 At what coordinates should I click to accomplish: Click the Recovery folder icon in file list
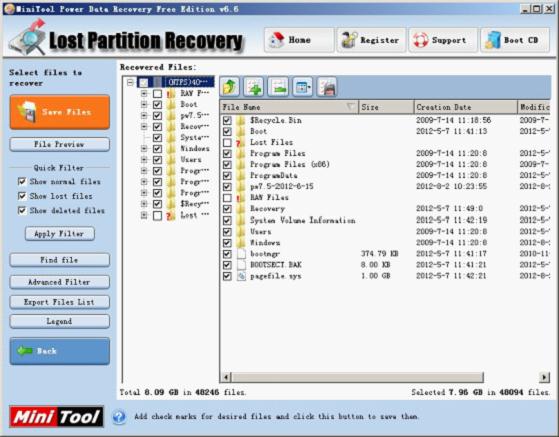click(x=241, y=209)
